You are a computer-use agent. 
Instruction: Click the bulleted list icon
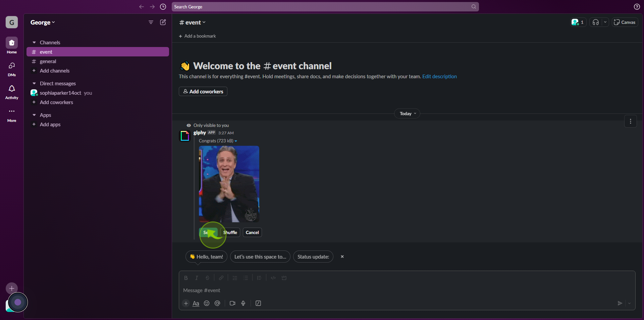tap(246, 278)
